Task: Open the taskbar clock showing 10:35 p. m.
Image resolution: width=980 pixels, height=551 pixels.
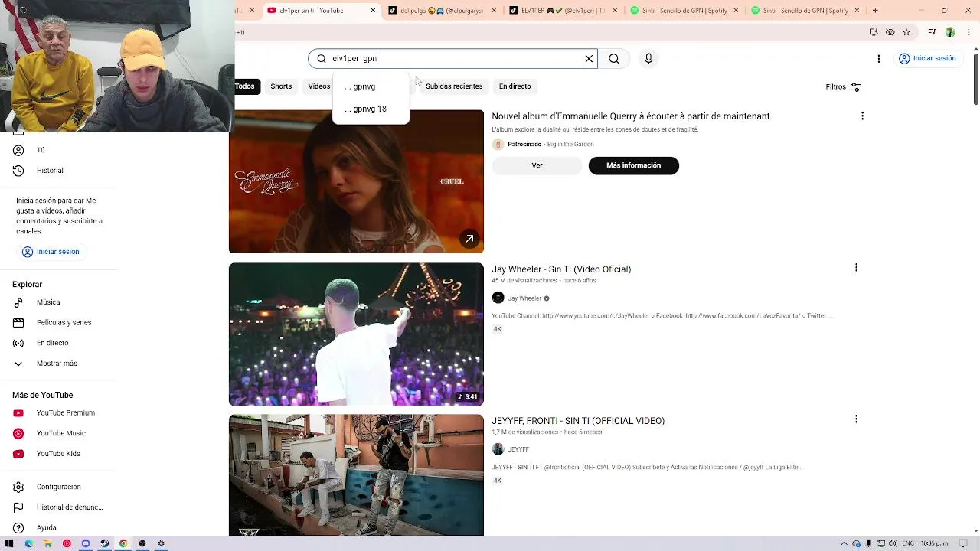Action: (935, 543)
